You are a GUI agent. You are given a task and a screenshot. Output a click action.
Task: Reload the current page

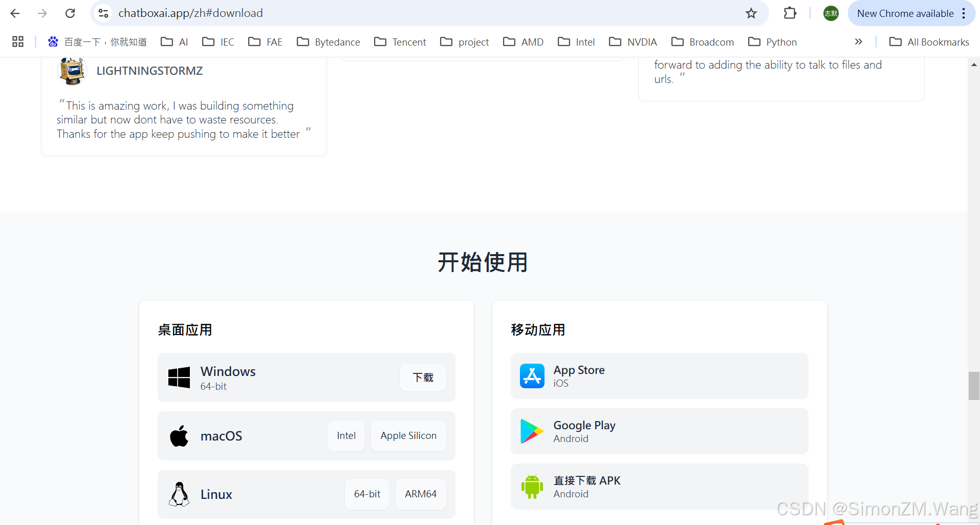pos(70,13)
